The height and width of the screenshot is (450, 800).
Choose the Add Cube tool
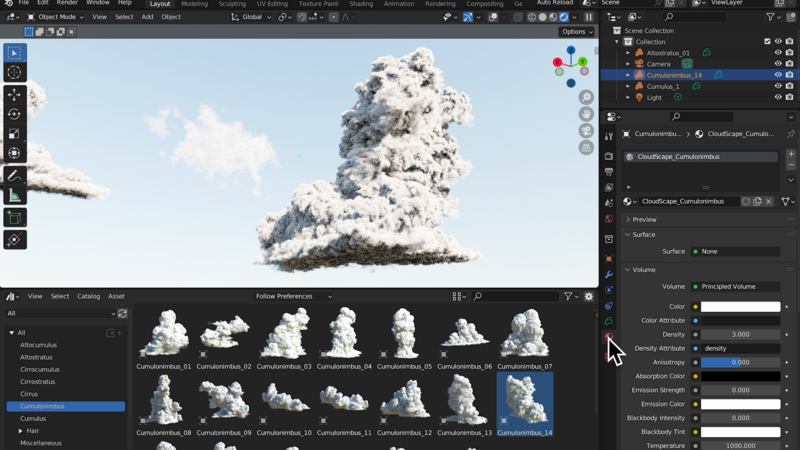[14, 218]
